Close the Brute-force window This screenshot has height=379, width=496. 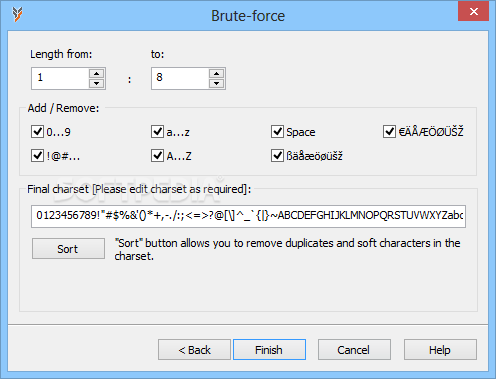click(x=473, y=12)
